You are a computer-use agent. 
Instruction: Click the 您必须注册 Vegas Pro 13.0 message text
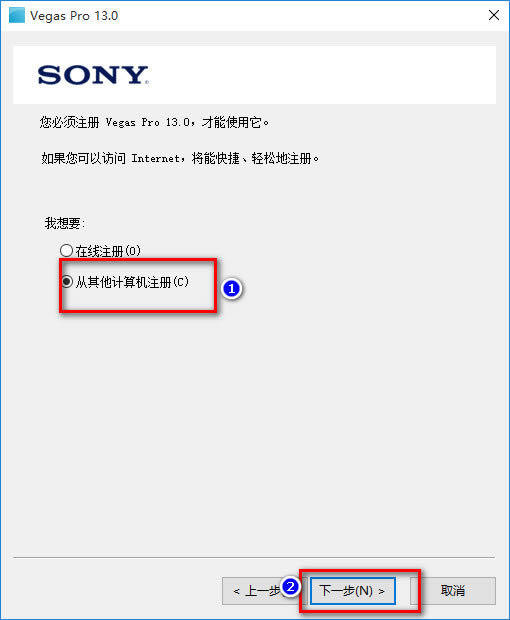(154, 122)
